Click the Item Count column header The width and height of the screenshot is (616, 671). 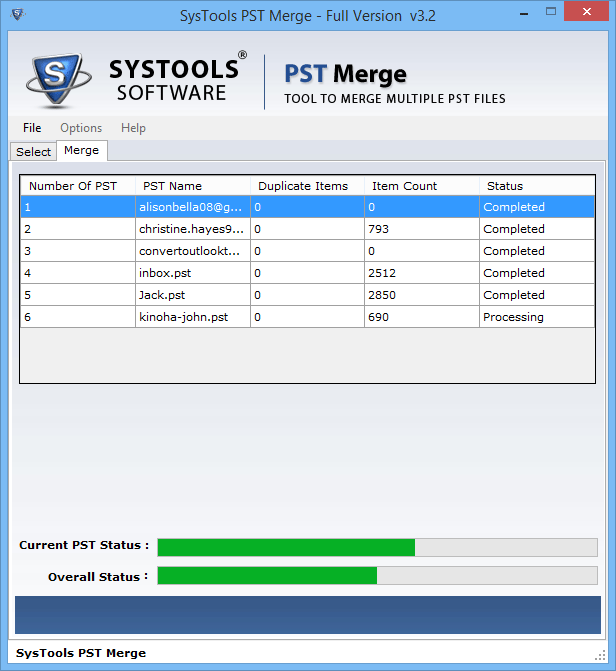(422, 186)
